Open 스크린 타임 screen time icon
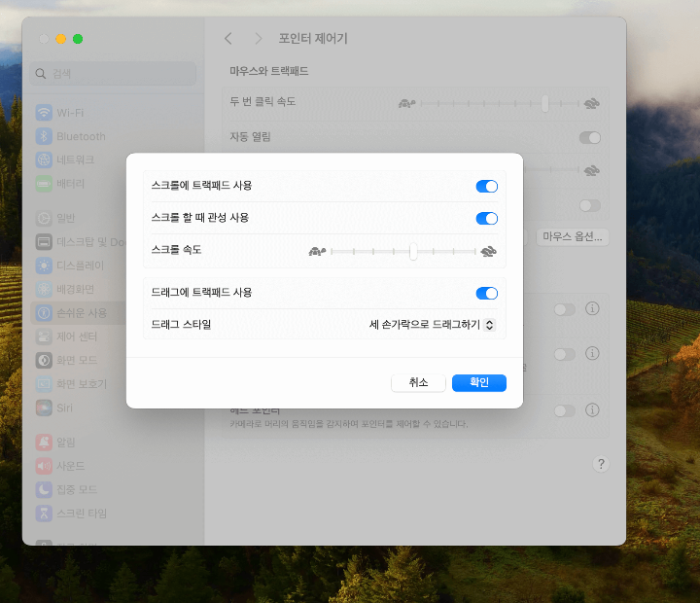The image size is (700, 603). (x=44, y=514)
